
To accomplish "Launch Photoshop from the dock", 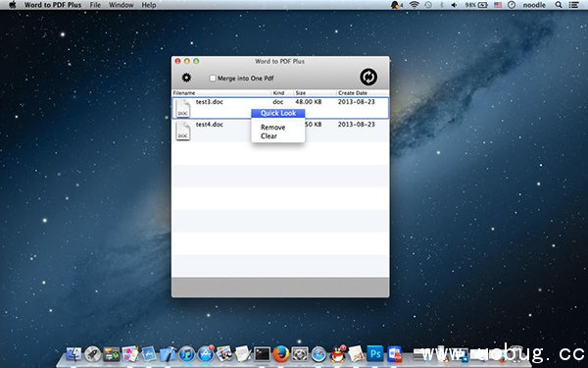I will 375,353.
